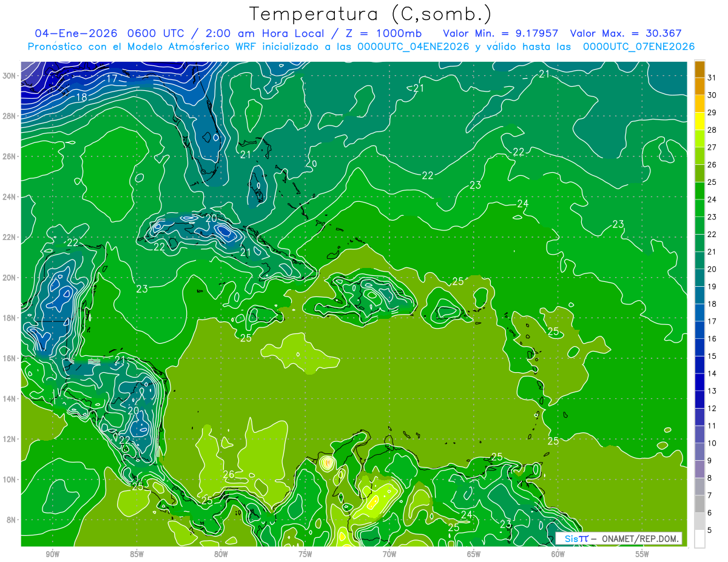Click the "14N" latitude axis label

(x=10, y=399)
